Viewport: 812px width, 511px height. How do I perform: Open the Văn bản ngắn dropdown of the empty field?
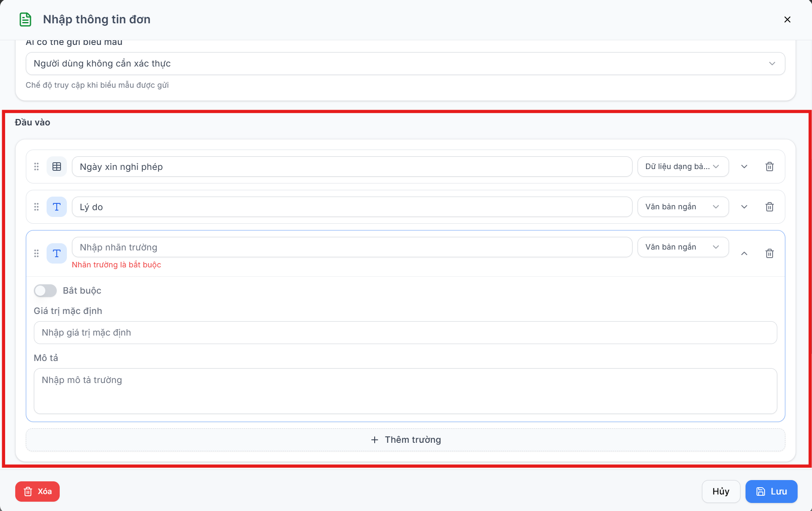[683, 247]
